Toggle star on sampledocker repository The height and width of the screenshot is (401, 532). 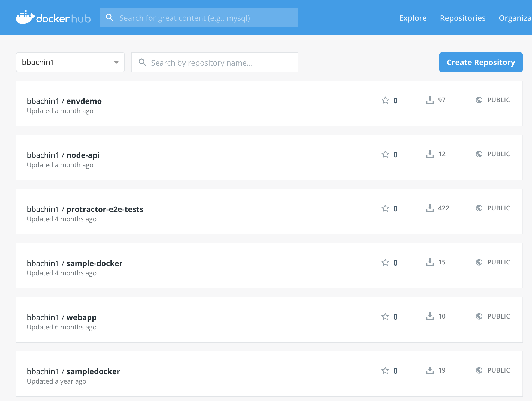click(385, 371)
